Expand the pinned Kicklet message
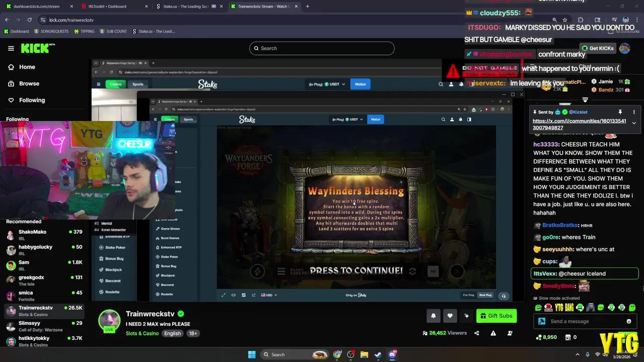 tap(634, 123)
